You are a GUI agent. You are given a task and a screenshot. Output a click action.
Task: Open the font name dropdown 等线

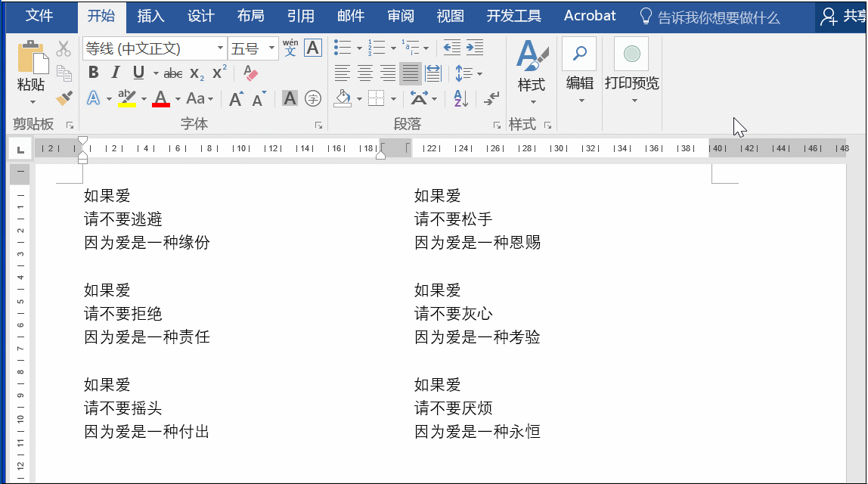(x=220, y=48)
